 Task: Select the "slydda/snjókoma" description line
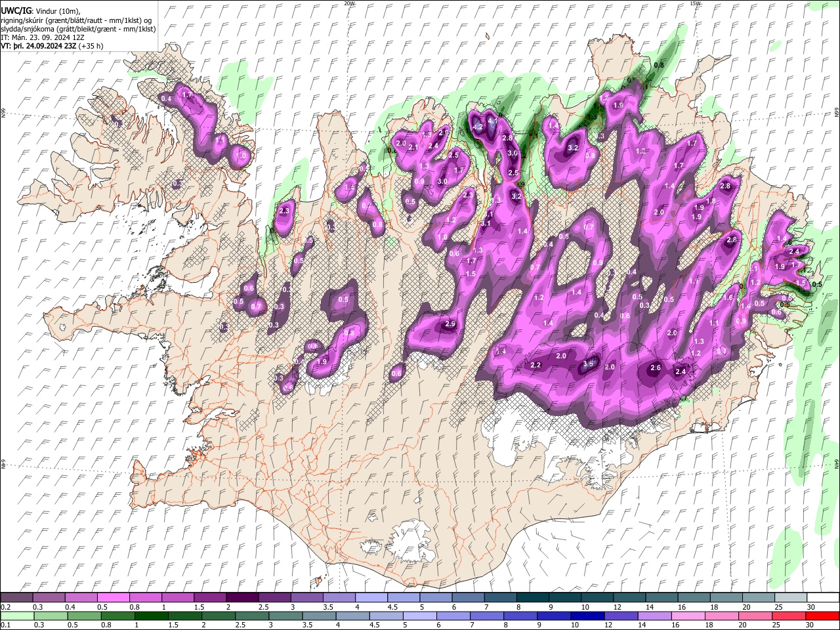click(x=78, y=30)
